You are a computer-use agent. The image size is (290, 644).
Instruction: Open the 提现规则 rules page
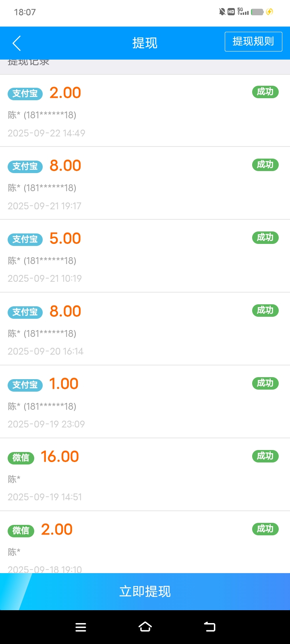click(x=253, y=41)
